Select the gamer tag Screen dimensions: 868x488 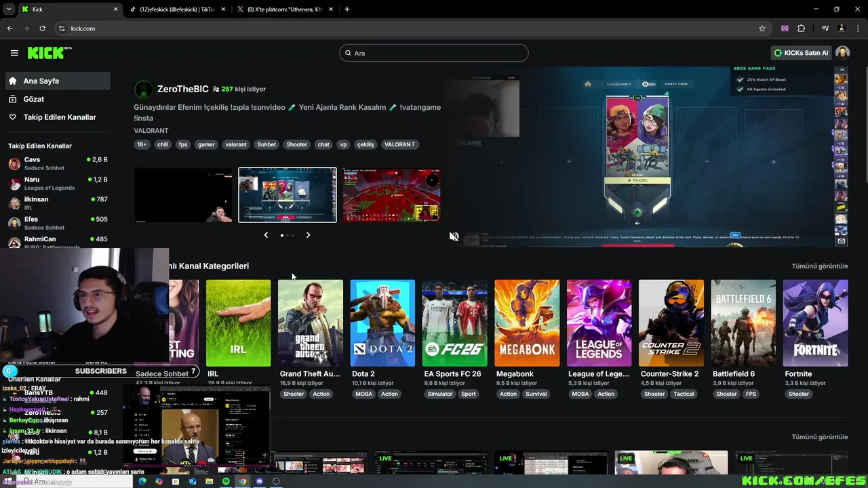click(x=206, y=144)
